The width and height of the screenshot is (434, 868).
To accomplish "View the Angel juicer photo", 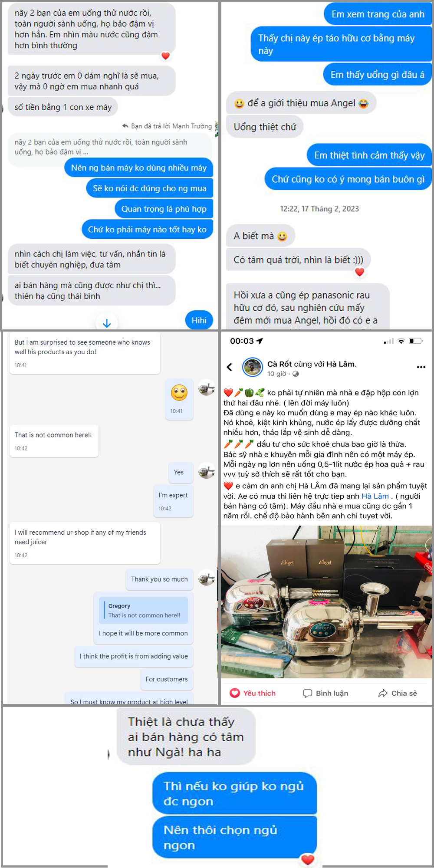I will tap(326, 602).
